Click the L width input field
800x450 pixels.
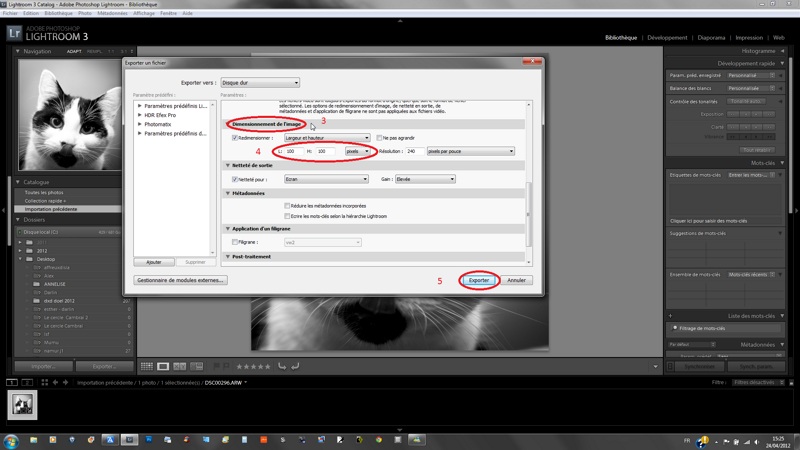point(294,152)
